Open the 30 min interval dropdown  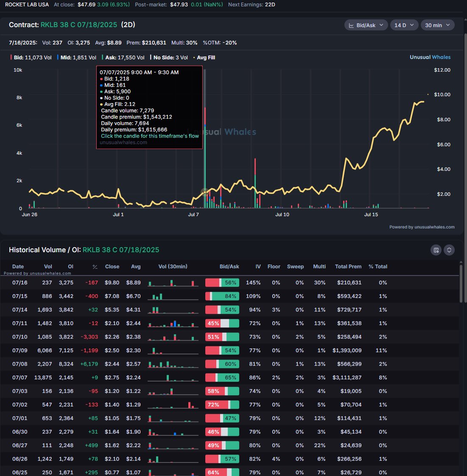click(438, 25)
